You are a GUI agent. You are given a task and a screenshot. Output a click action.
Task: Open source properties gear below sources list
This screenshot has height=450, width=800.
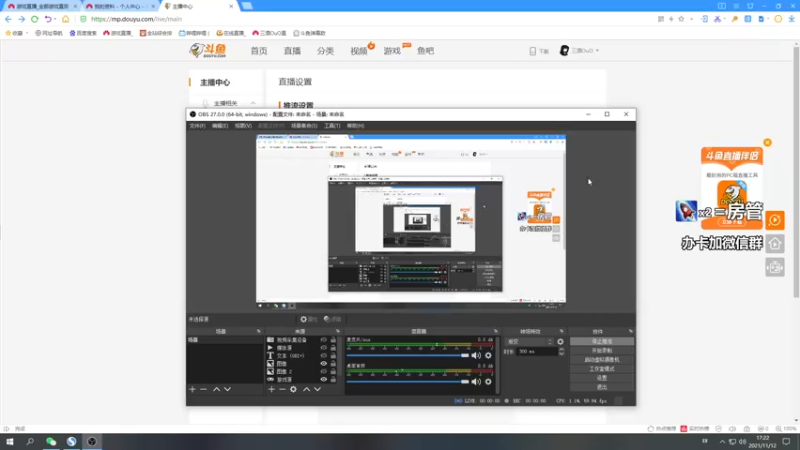tap(293, 389)
